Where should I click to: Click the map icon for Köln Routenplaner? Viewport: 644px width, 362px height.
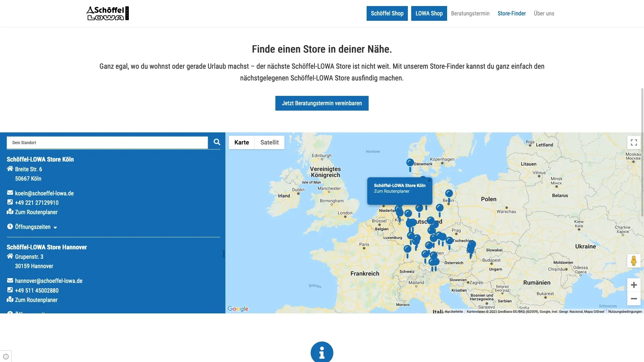coord(10,212)
